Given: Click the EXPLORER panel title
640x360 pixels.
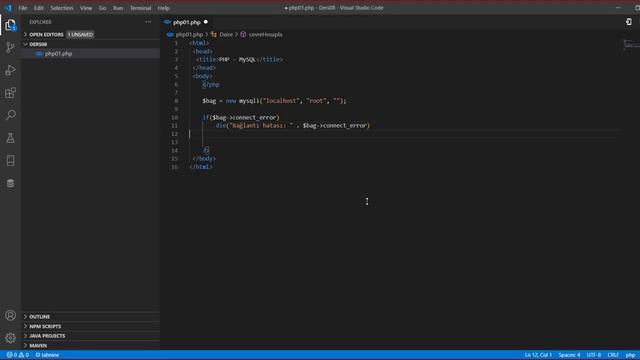Looking at the screenshot, I should (40, 22).
